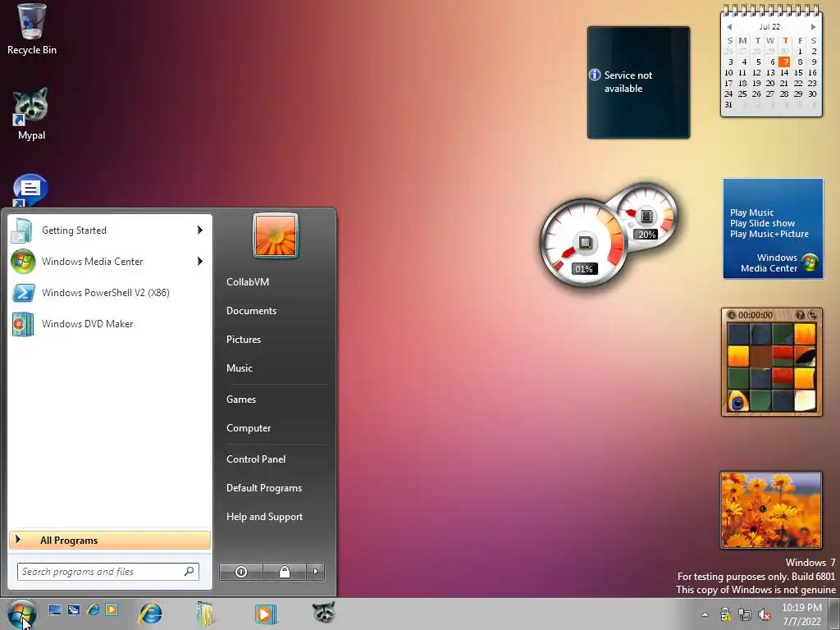The height and width of the screenshot is (630, 840).
Task: Click the Start orb button
Action: 21,614
